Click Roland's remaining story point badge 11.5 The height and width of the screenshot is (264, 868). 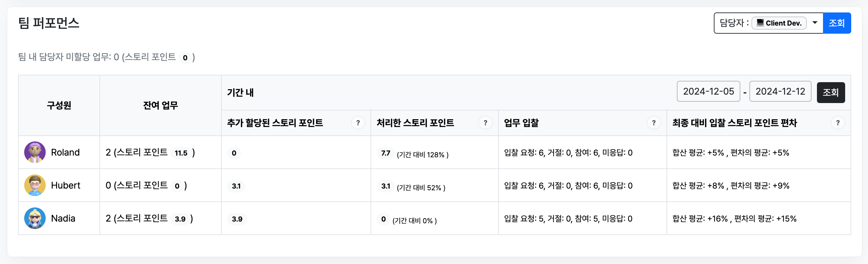181,153
